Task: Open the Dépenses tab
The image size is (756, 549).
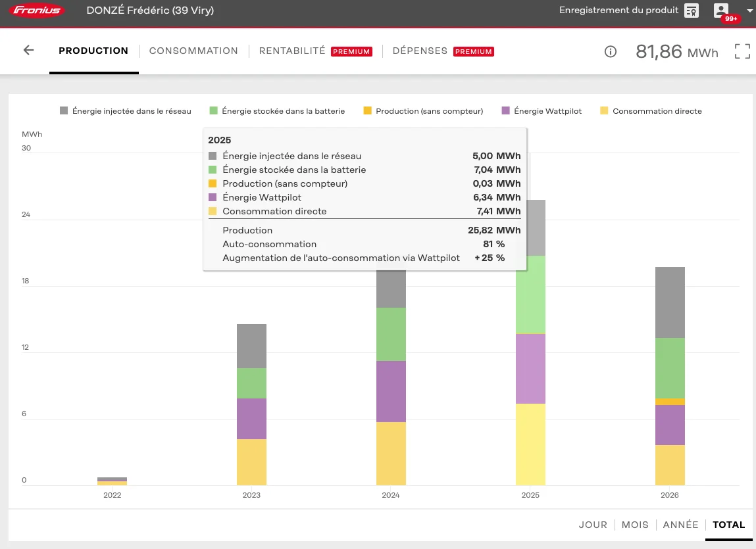Action: (420, 51)
